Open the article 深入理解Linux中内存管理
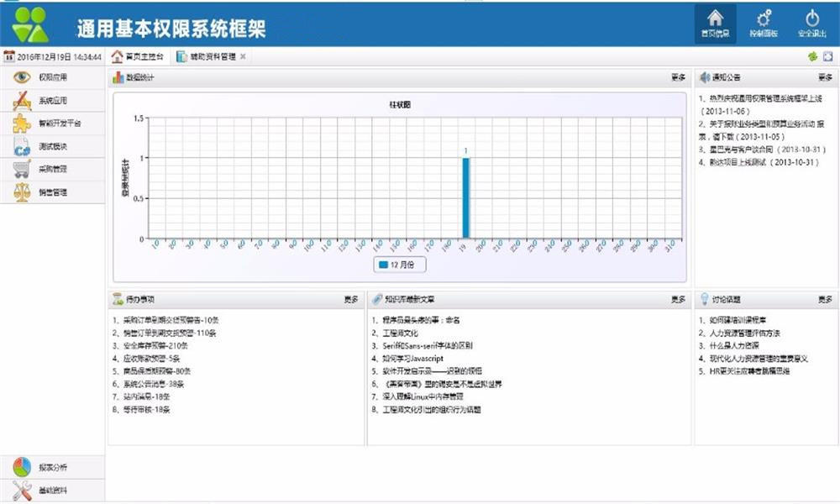 pyautogui.click(x=417, y=396)
